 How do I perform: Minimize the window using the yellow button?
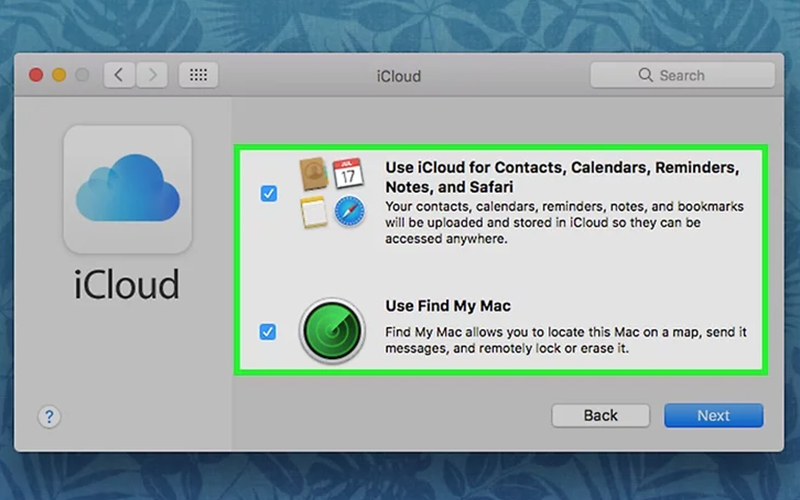(59, 75)
